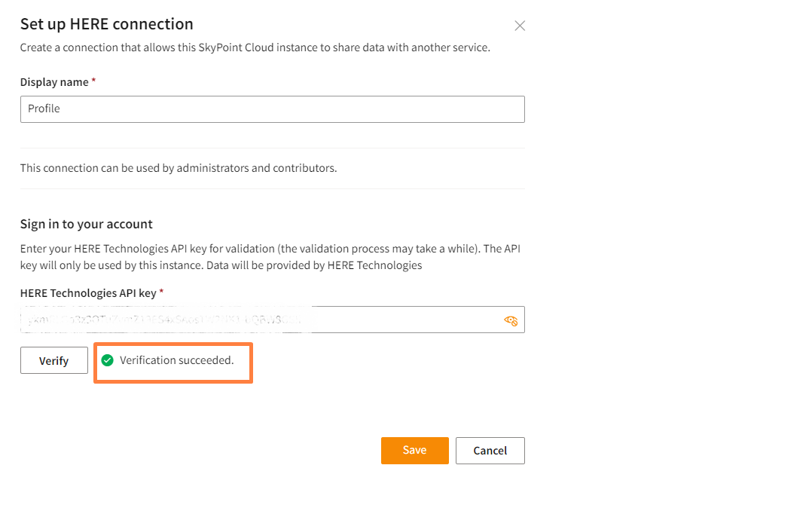Click the red asterisk beside API key label

click(161, 292)
